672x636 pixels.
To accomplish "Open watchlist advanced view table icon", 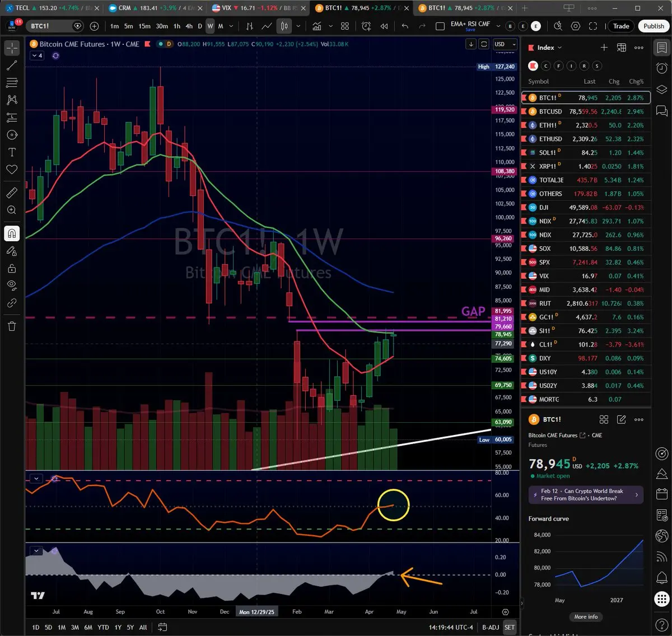I will [621, 48].
